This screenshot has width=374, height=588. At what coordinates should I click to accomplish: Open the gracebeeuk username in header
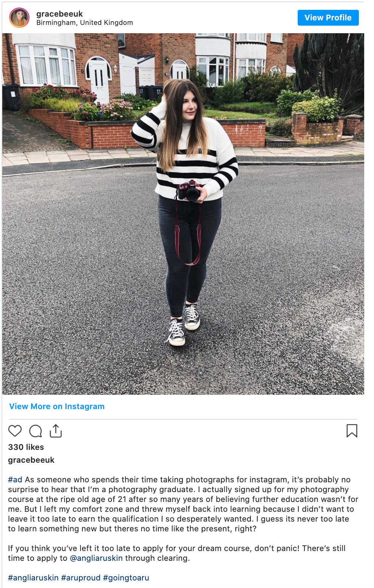[x=59, y=14]
